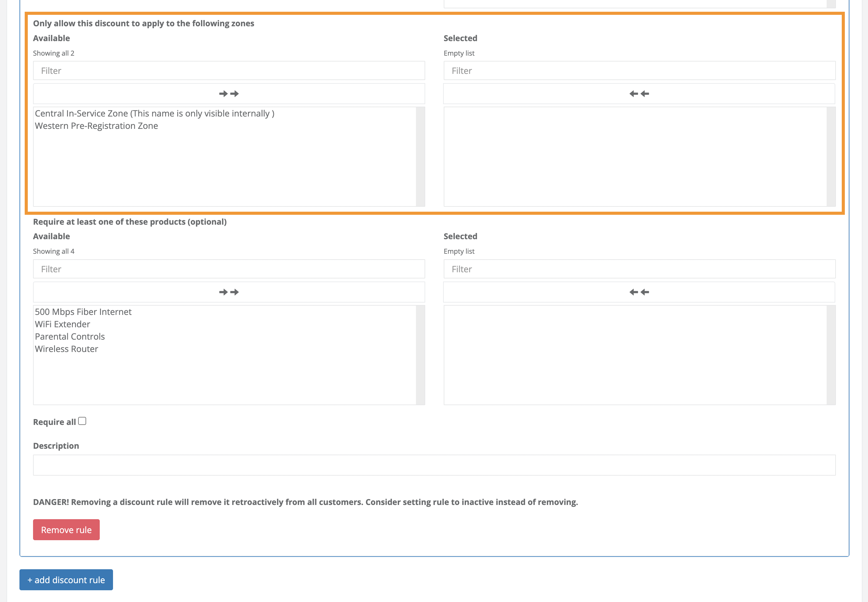Click the Remove rule button
868x602 pixels.
pyautogui.click(x=66, y=530)
